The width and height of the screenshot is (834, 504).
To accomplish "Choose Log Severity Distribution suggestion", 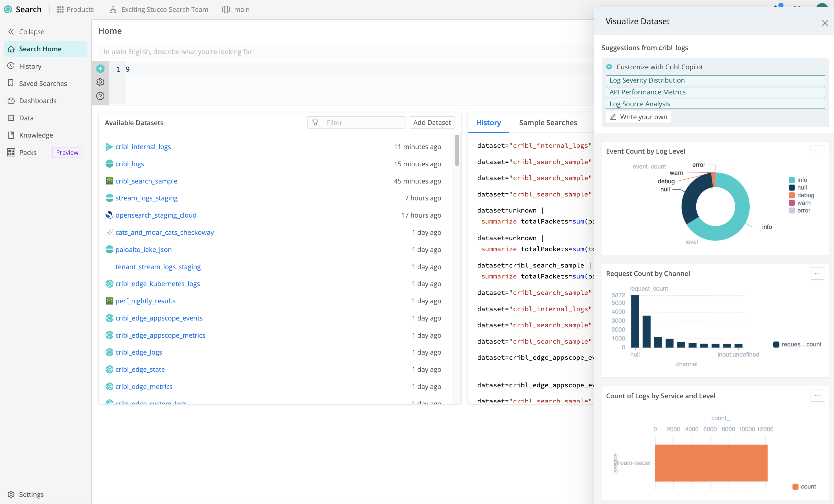I will tap(715, 80).
